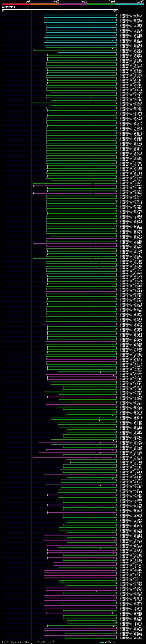Select hit label UniRef100_A9PF07

point(131,239)
